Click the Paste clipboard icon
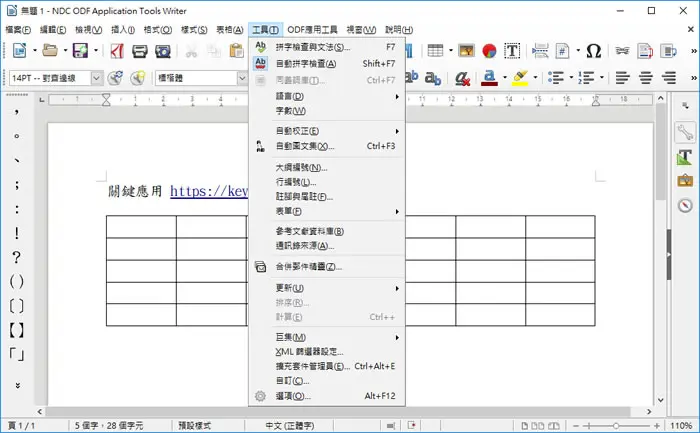This screenshot has height=433, width=700. pyautogui.click(x=236, y=51)
